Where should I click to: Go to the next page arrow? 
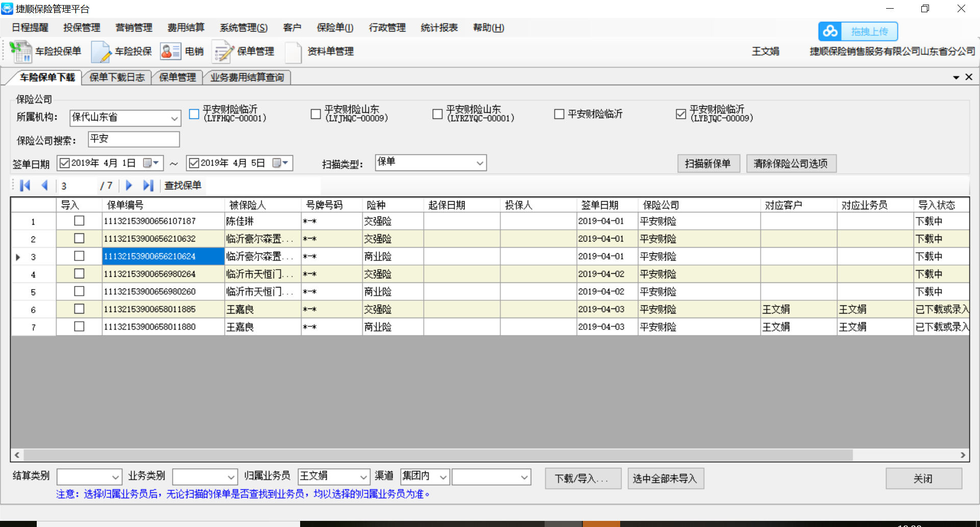click(x=129, y=186)
